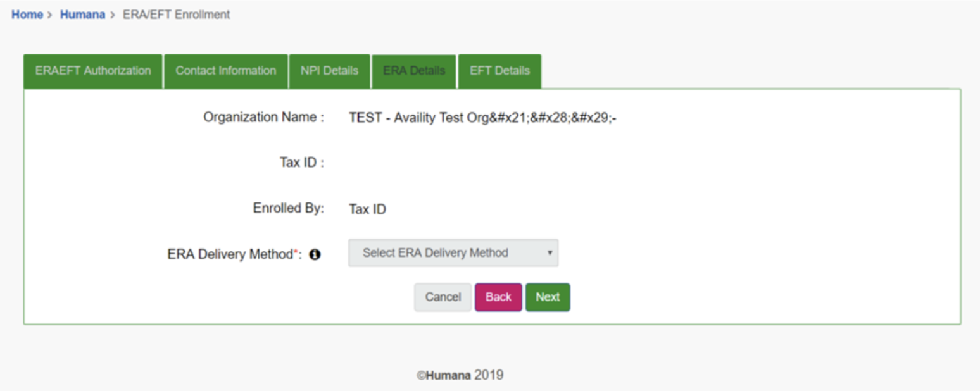Click the dropdown arrow of ERA Delivery Method
Screen dimensions: 980x391
[x=549, y=253]
